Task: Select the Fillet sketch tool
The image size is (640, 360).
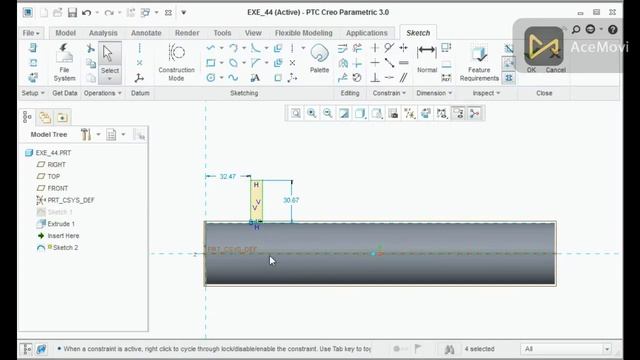Action: pyautogui.click(x=256, y=48)
